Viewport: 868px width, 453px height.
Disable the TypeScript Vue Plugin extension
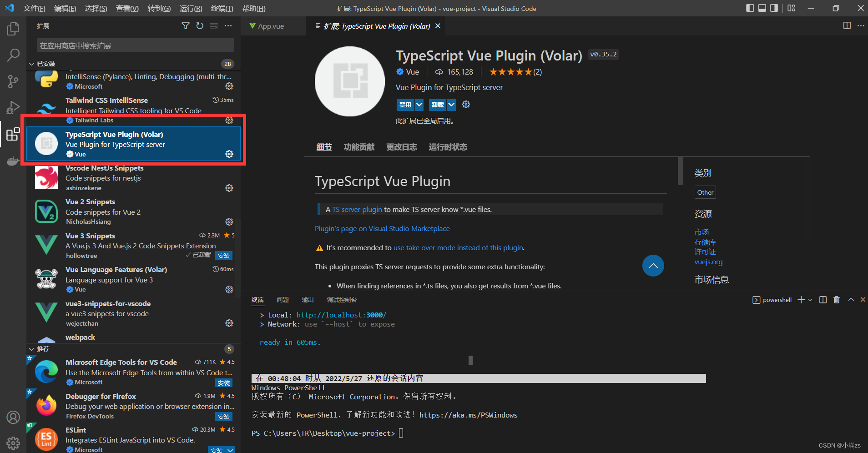point(405,105)
